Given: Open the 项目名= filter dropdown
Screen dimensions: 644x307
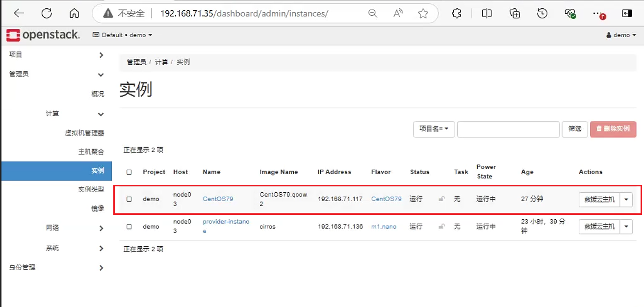Looking at the screenshot, I should pos(434,129).
